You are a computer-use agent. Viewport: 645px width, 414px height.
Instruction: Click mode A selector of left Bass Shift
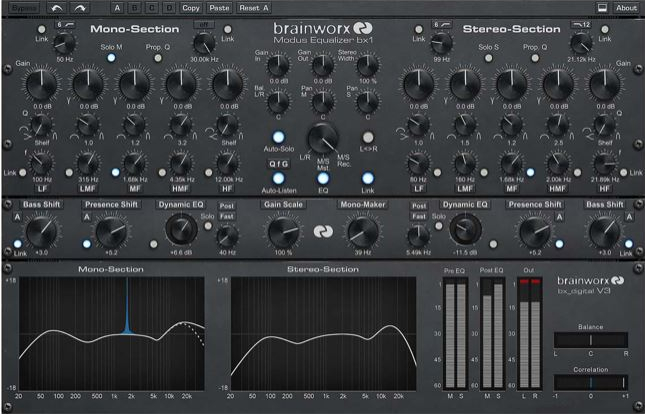point(17,217)
